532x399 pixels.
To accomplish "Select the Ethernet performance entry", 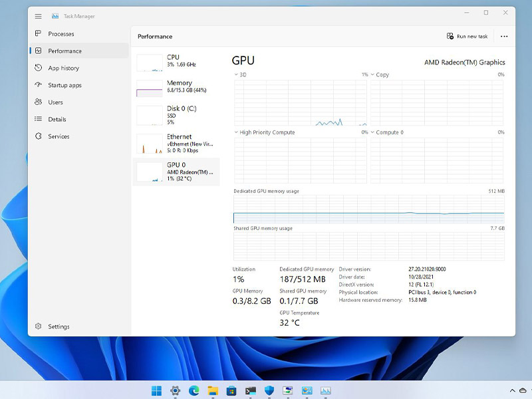I will (176, 143).
